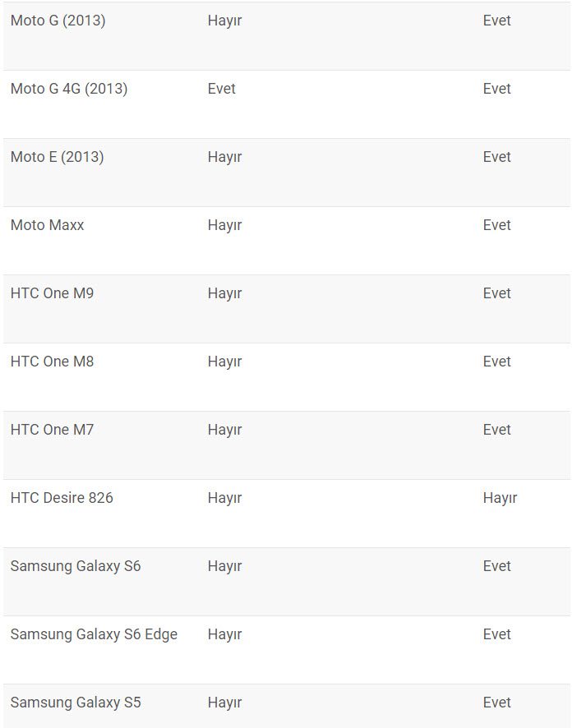Click the Samsung Galaxy S6 Edge name
This screenshot has width=577, height=728.
[x=94, y=634]
